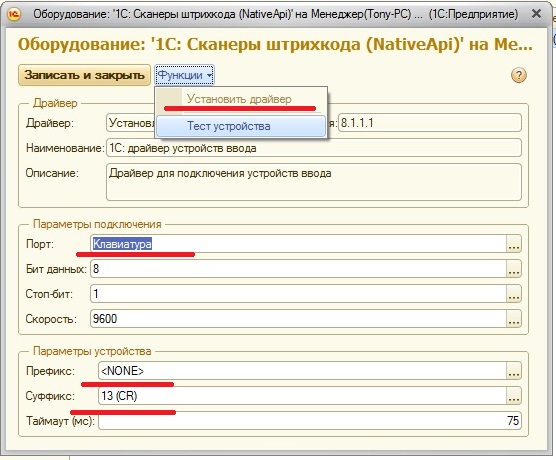Open stop-bit ellipsis button
Viewport: 556px width, 460px height.
click(514, 294)
